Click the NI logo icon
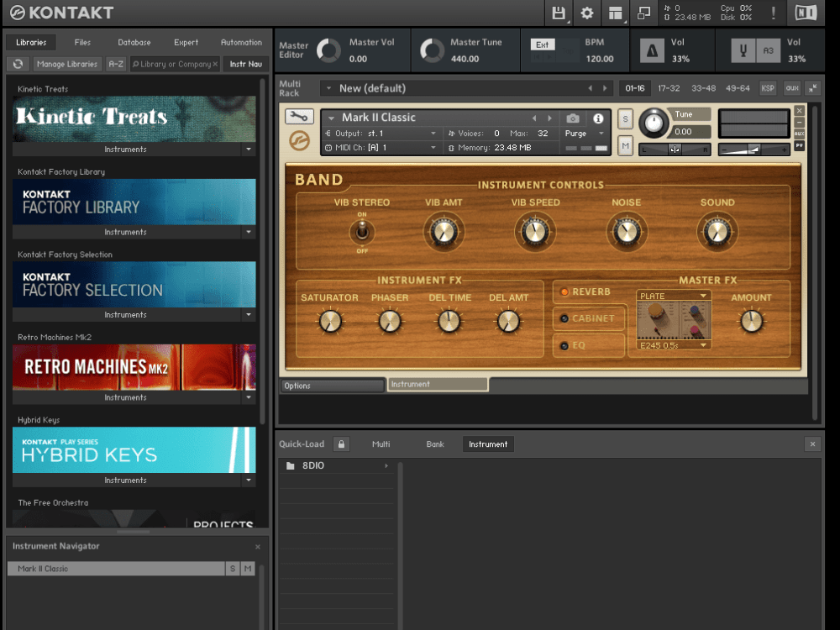 (806, 13)
